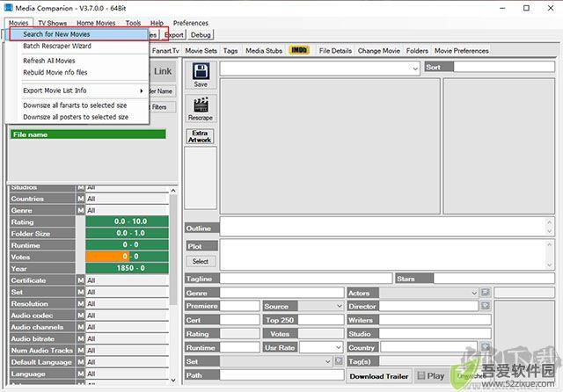Click the Extra Artwork button
Viewport: 563px width, 392px height.
200,136
